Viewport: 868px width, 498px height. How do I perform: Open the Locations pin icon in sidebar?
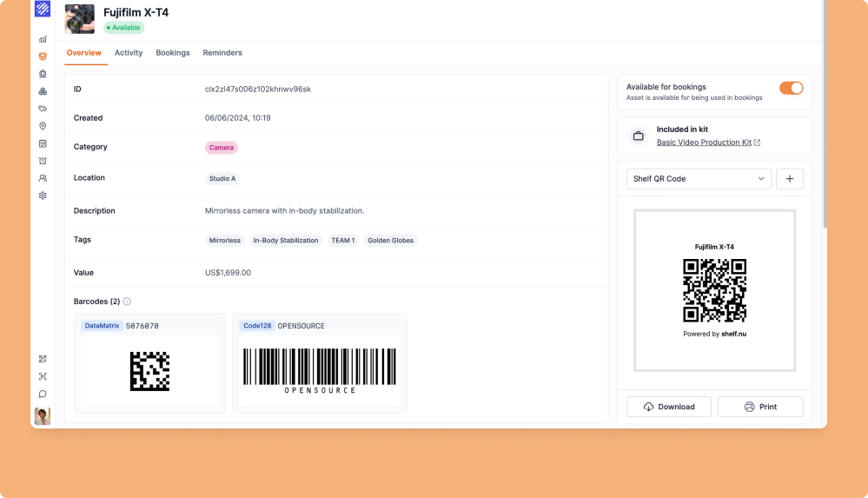(x=43, y=126)
